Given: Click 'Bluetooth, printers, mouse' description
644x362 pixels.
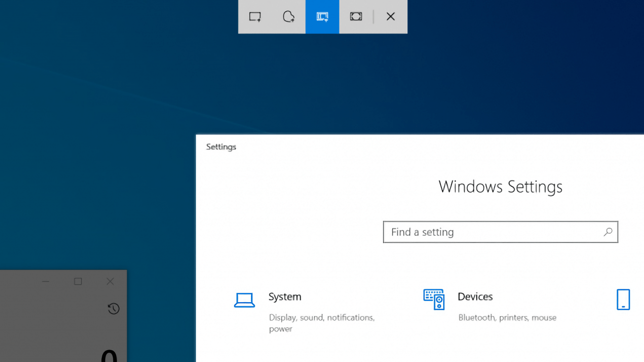Looking at the screenshot, I should click(x=507, y=318).
